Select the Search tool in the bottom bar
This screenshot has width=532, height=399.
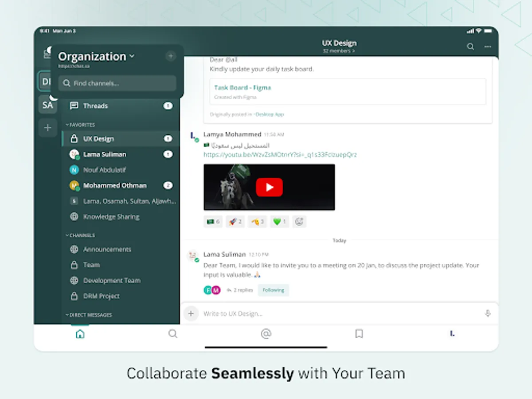point(173,334)
